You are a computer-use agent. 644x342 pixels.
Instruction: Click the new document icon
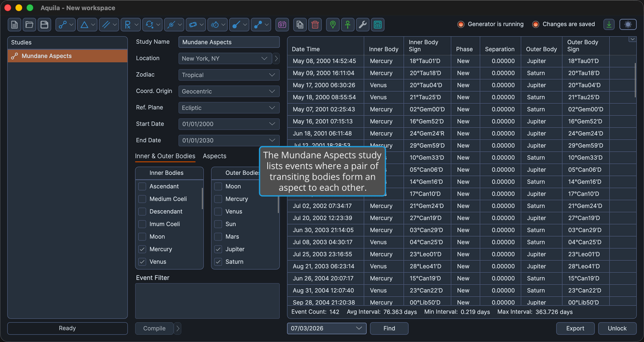point(14,25)
